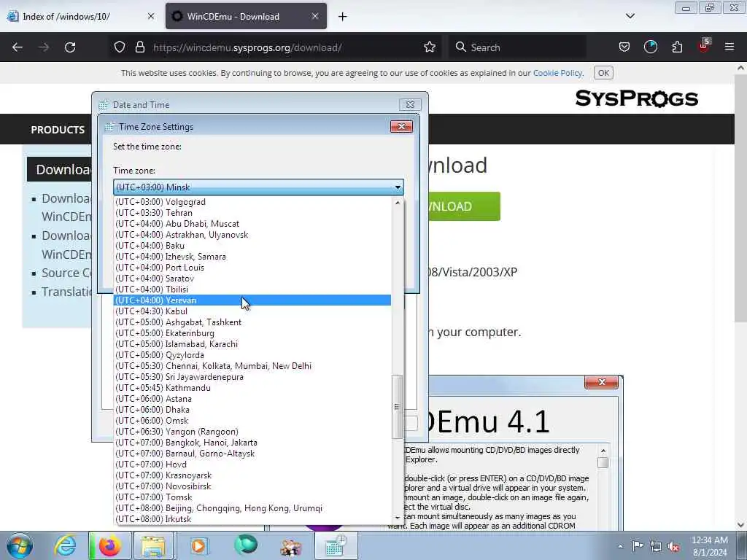The image size is (747, 560).
Task: Select (UTC+04:00) Port Louis
Action: tap(252, 268)
